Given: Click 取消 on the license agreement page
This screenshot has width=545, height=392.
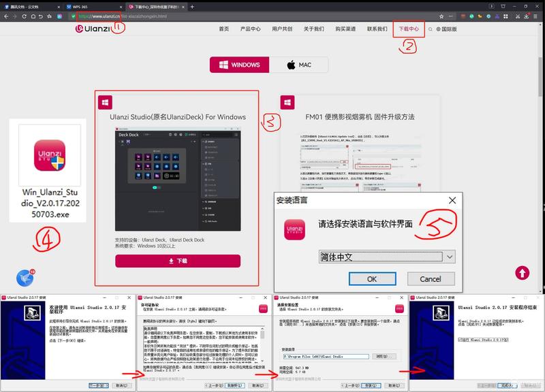Looking at the screenshot, I should point(258,385).
